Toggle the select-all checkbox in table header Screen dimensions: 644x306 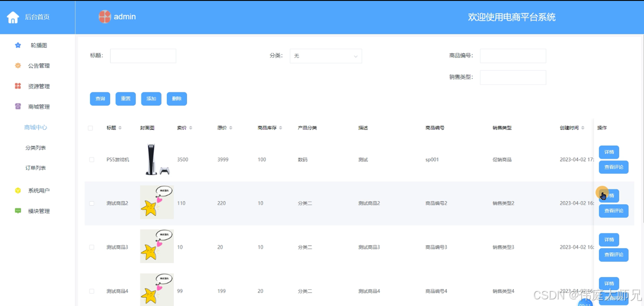[x=90, y=128]
